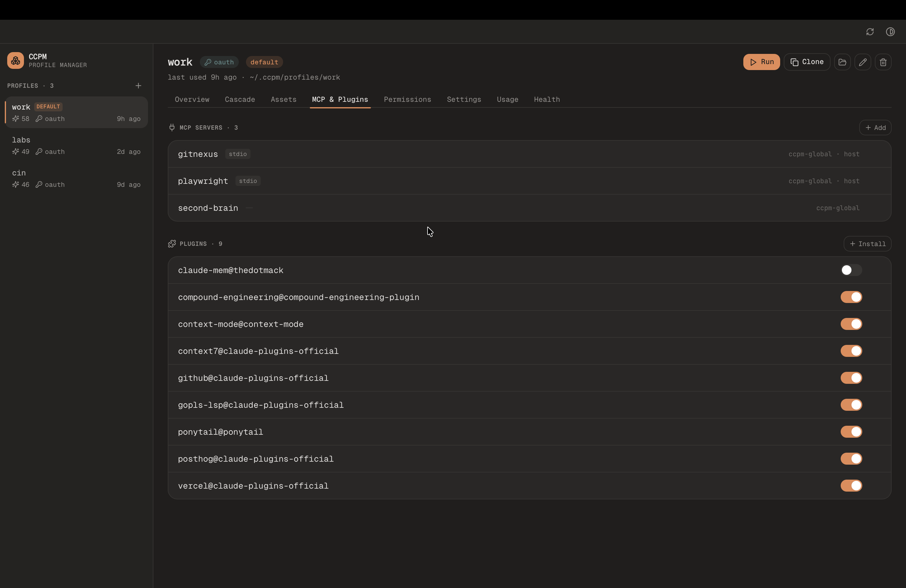Viewport: 906px width, 588px height.
Task: Click the default badge in header
Action: point(264,62)
